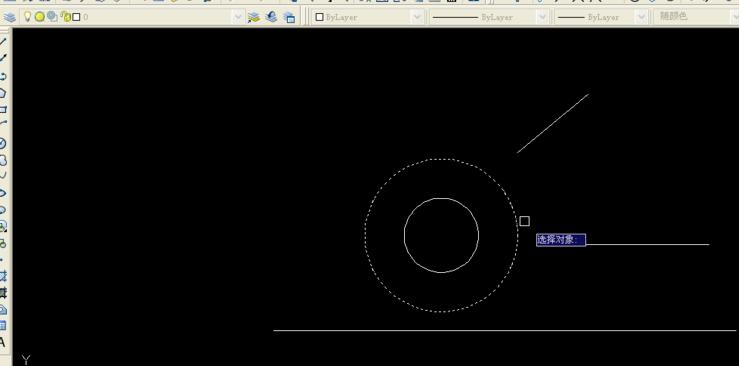Select the Construction Line tool
This screenshot has height=366, width=739.
pyautogui.click(x=3, y=58)
